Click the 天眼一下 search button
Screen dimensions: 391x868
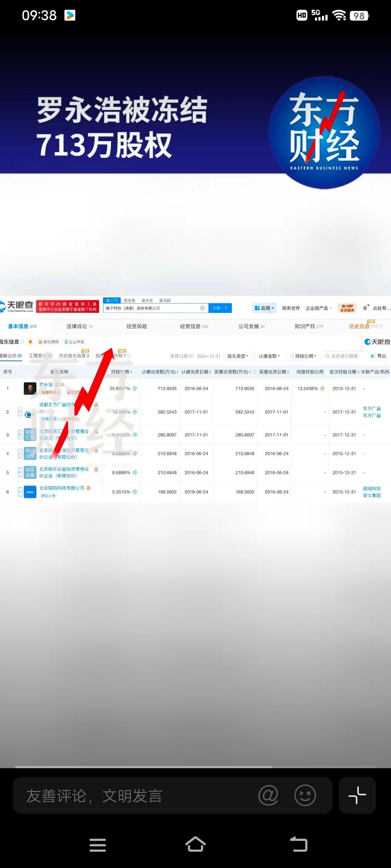coord(220,308)
